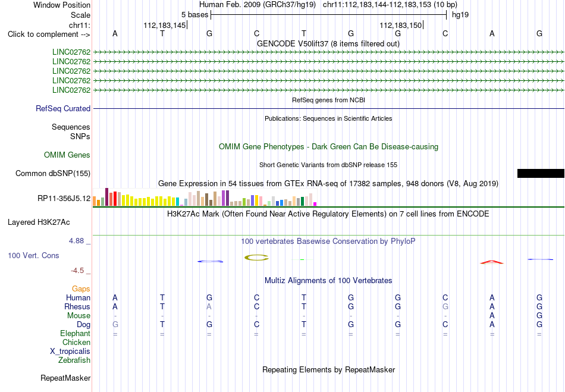The image size is (565, 392).
Task: Select the Layered H3K27Ac track label
Action: [x=39, y=222]
